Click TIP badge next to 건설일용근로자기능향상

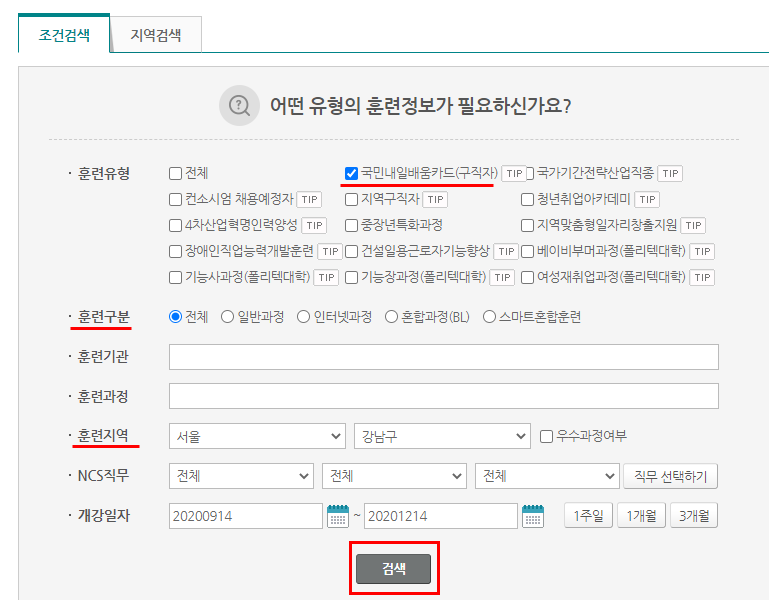[x=506, y=251]
